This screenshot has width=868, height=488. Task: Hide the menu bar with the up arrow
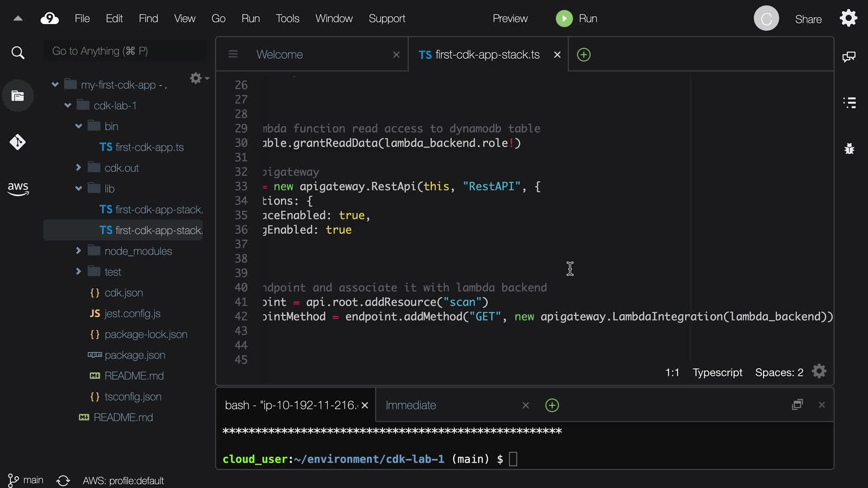click(x=18, y=19)
